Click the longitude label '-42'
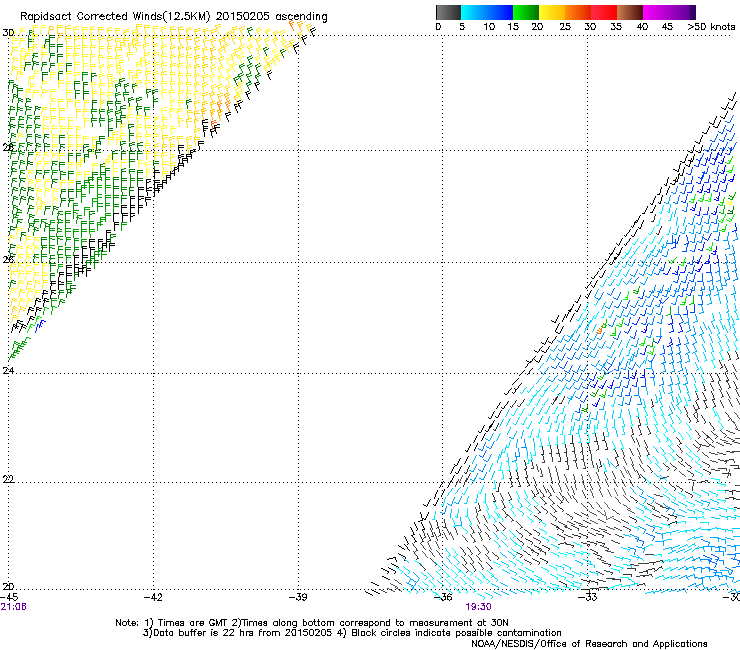Screen dimensions: 740x650 (153, 597)
